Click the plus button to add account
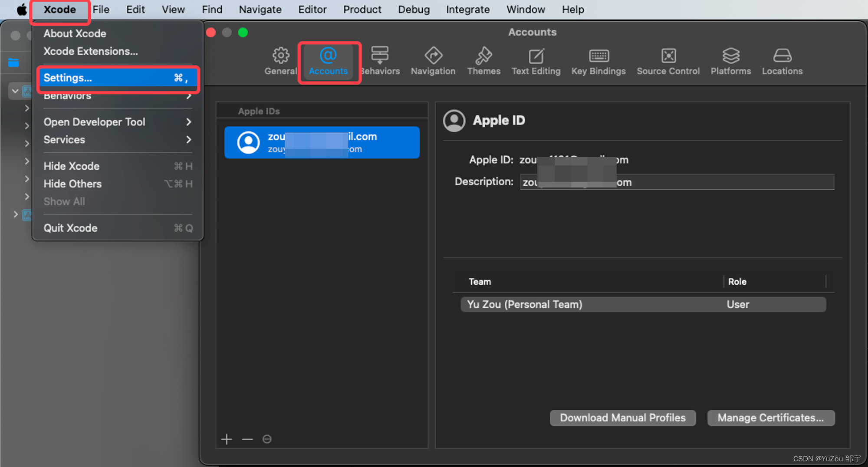 point(227,439)
